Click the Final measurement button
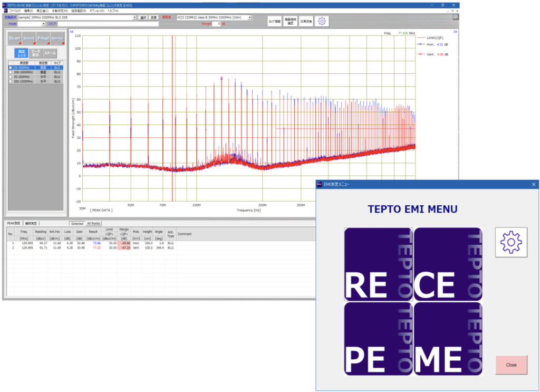The width and height of the screenshot is (540, 392). click(x=43, y=38)
